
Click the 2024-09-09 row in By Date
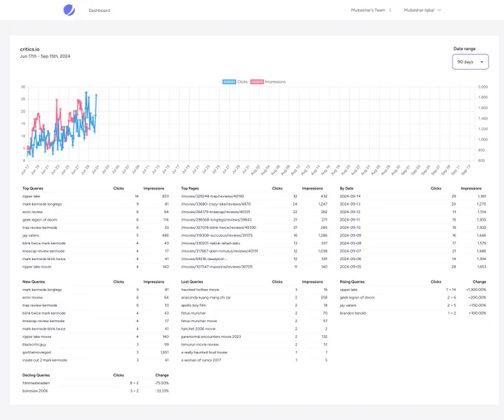tap(413, 236)
